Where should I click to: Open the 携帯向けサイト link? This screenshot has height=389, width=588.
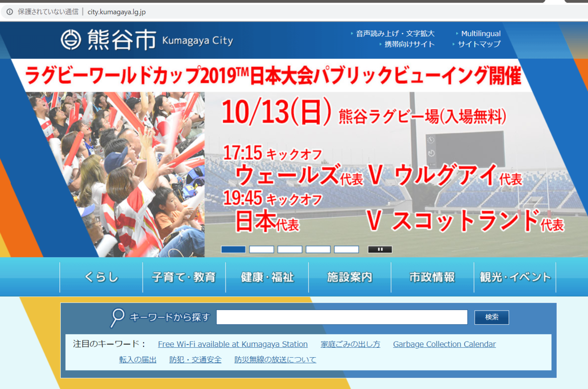point(410,44)
